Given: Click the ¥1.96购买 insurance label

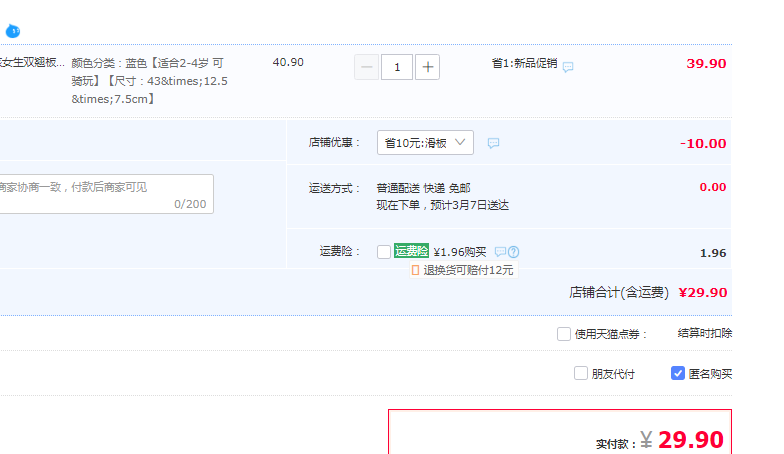Looking at the screenshot, I should click(460, 252).
